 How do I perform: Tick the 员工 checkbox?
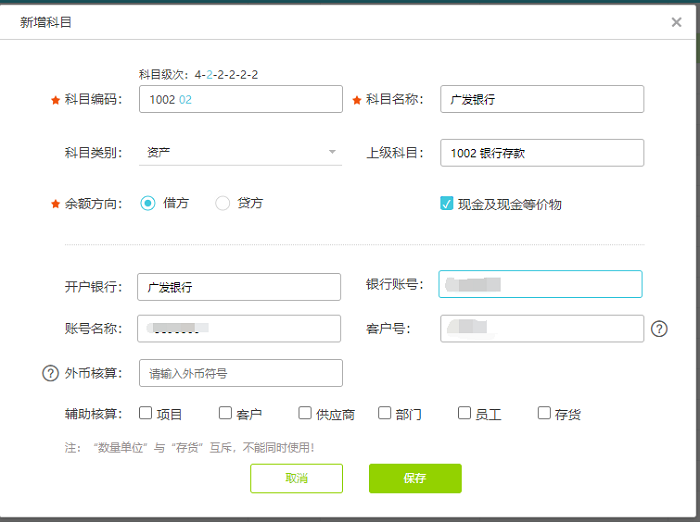click(465, 413)
